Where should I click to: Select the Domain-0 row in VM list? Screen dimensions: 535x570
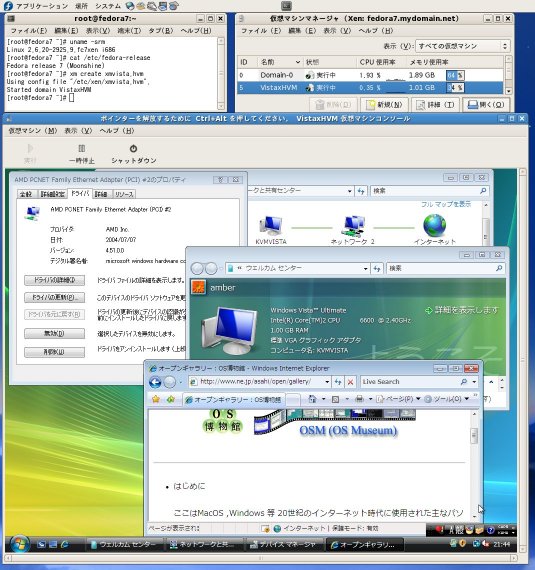(370, 75)
